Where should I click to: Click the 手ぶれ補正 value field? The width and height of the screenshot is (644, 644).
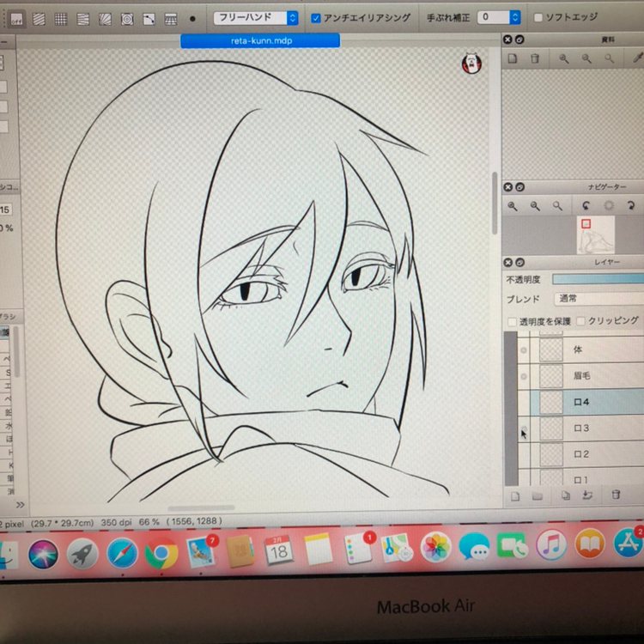click(493, 17)
